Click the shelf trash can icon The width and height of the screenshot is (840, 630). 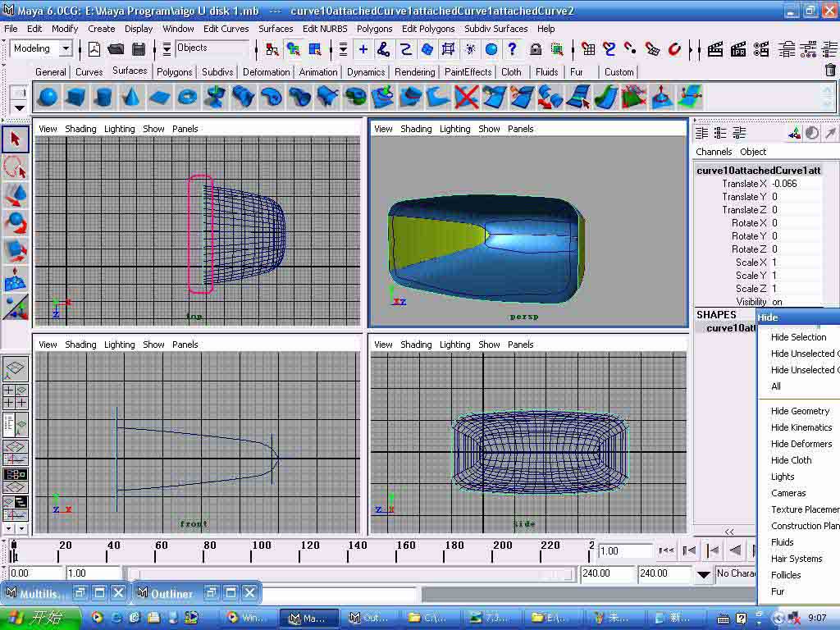(x=830, y=71)
